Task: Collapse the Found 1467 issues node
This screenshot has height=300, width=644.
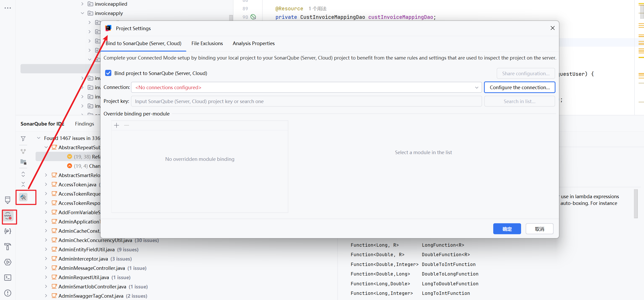Action: coord(39,138)
